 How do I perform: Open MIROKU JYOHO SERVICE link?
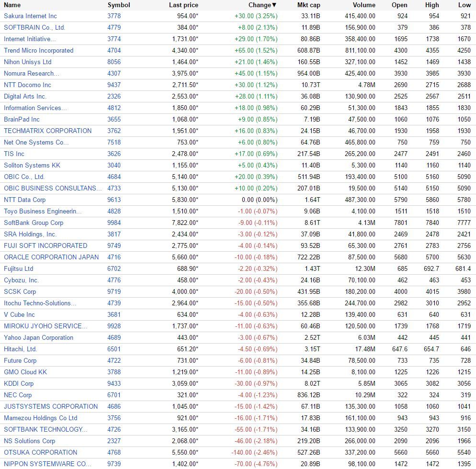point(45,327)
